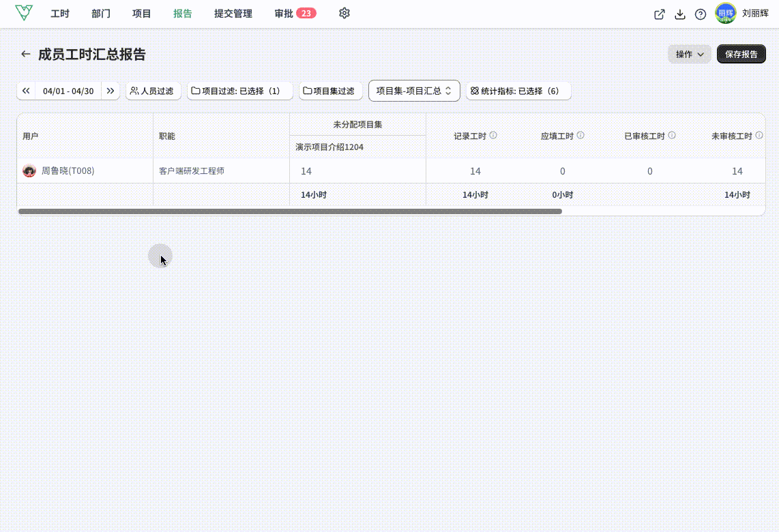Open 统计指标: 已选择 (6) selector
Screen dimensions: 779x532
tap(518, 91)
